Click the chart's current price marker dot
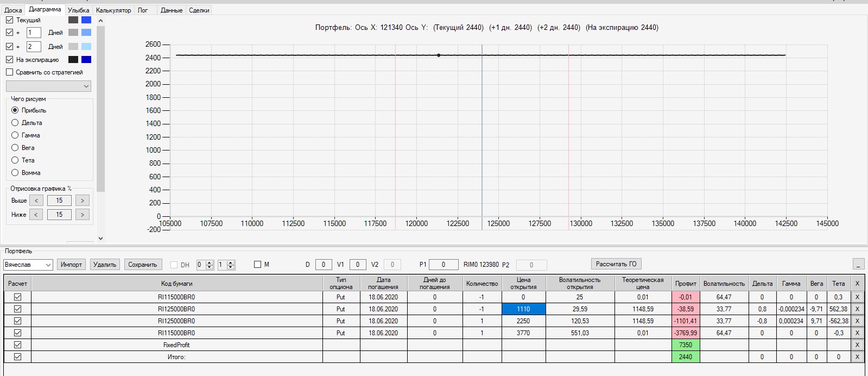Screen dimensions: 868x376 pyautogui.click(x=439, y=55)
